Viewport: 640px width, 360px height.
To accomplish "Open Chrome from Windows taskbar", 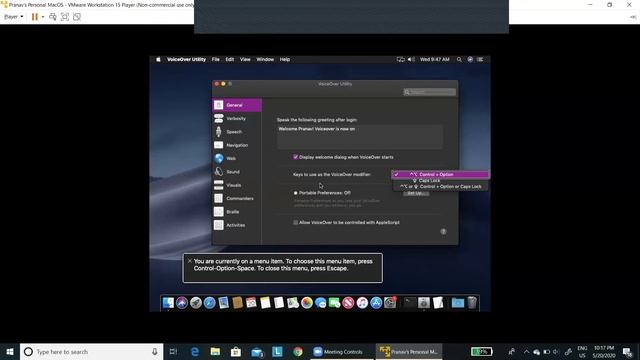I will (298, 352).
